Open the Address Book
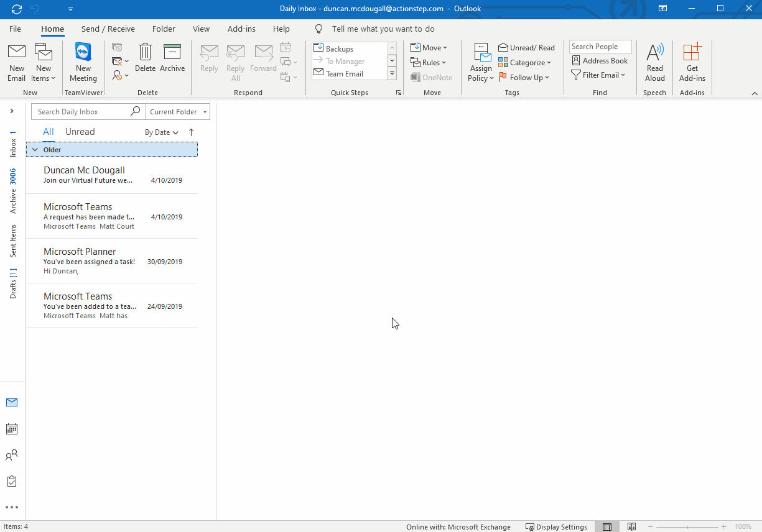Image resolution: width=762 pixels, height=532 pixels. [x=600, y=60]
